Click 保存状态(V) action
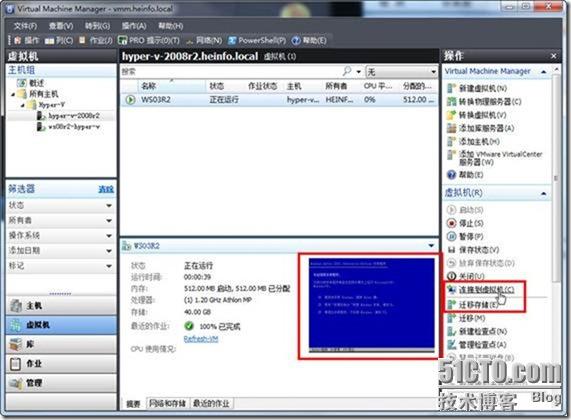The height and width of the screenshot is (420, 571). (x=473, y=250)
